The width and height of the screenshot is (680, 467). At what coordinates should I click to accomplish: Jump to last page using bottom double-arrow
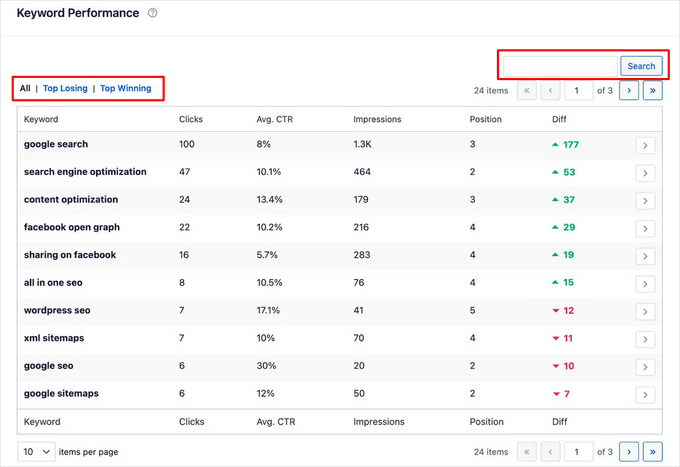pos(652,452)
